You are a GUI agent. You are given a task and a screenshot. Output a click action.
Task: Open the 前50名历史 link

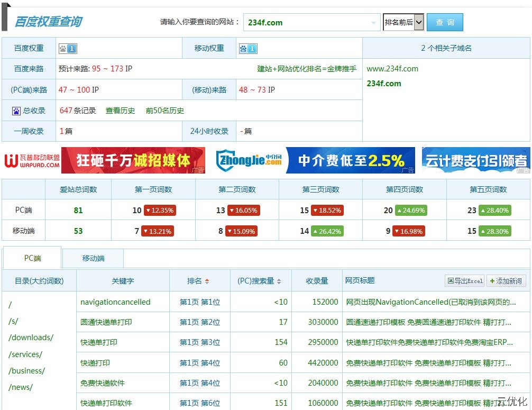click(x=165, y=111)
